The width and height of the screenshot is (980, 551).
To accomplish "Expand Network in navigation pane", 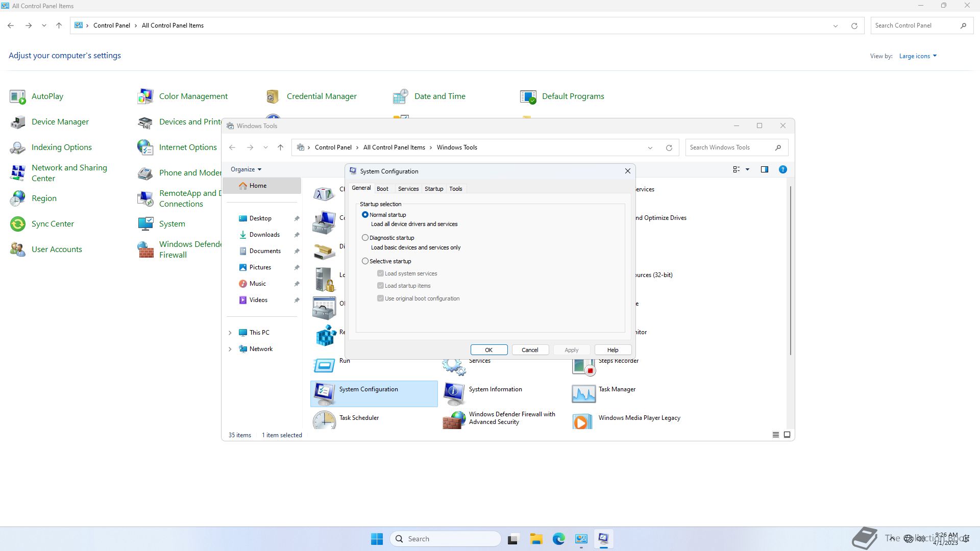I will [230, 349].
